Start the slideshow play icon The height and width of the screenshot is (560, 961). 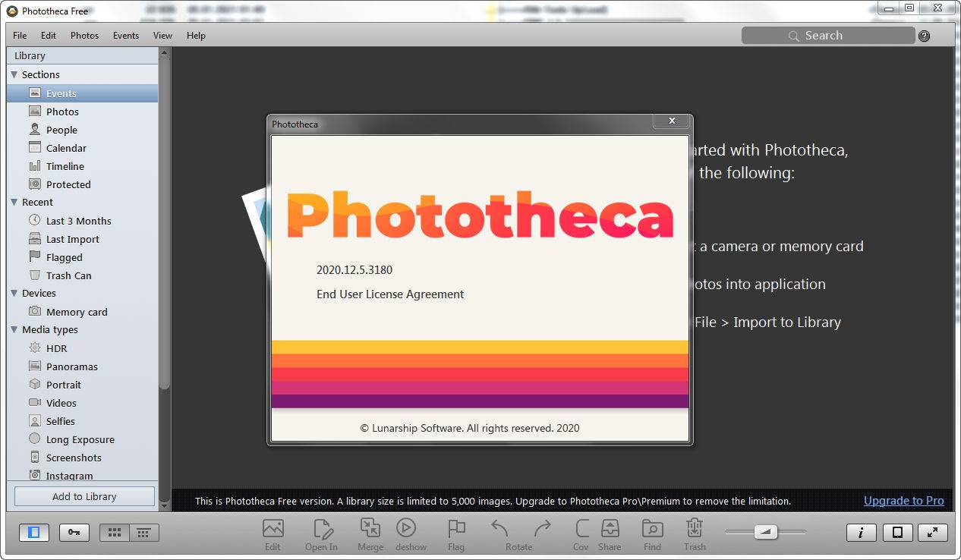406,527
